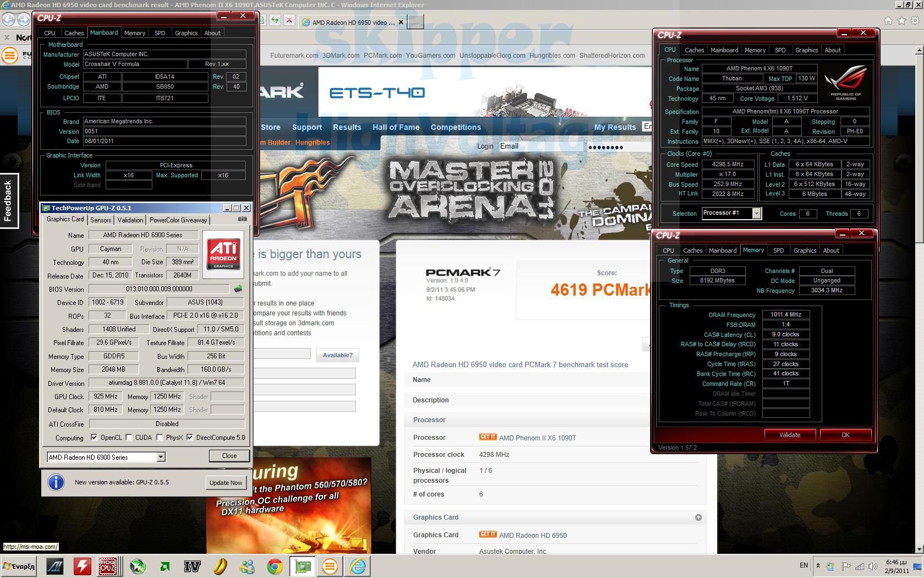
Task: Click the My Results link
Action: [x=615, y=127]
